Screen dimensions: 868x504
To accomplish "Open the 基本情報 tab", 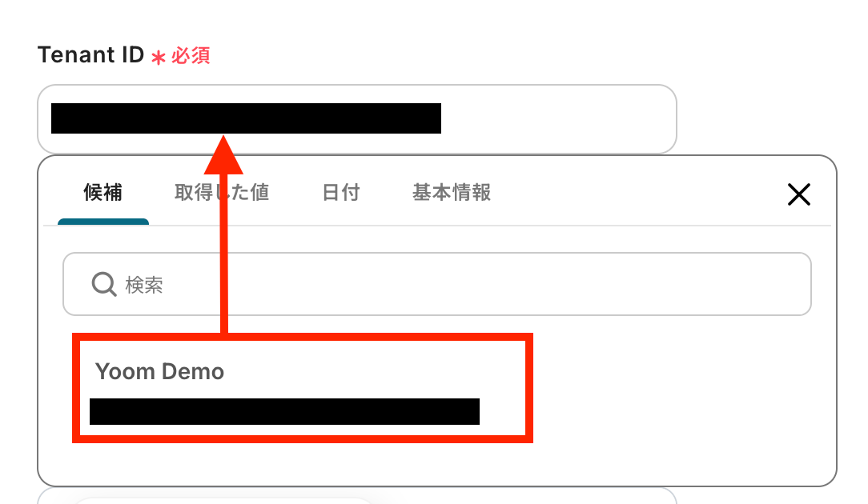I will coord(451,193).
